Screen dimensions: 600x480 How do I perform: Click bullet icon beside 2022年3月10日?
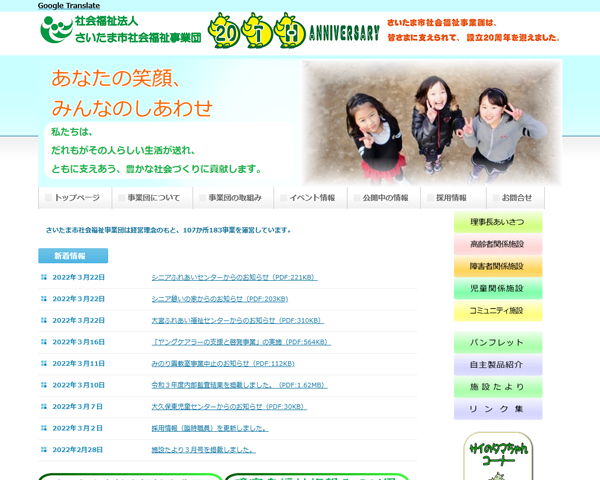(44, 385)
